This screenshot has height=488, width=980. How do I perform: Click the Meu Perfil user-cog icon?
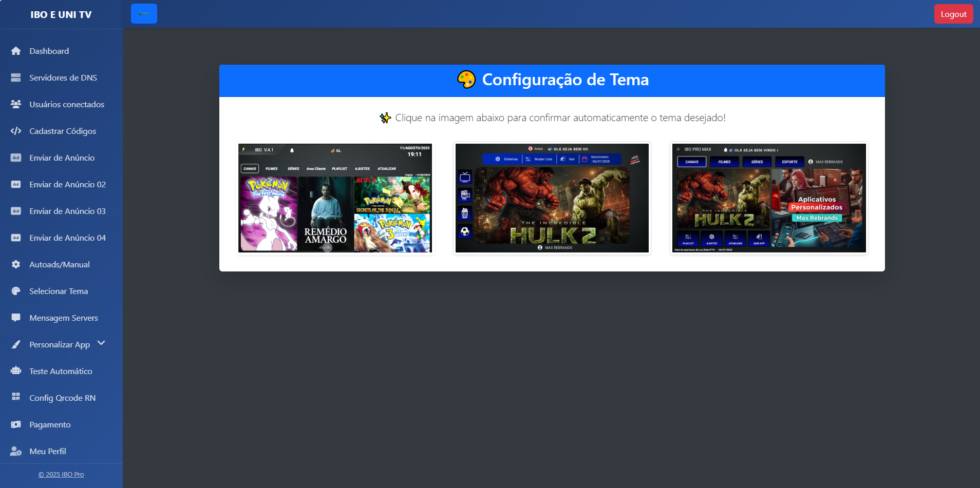click(16, 451)
